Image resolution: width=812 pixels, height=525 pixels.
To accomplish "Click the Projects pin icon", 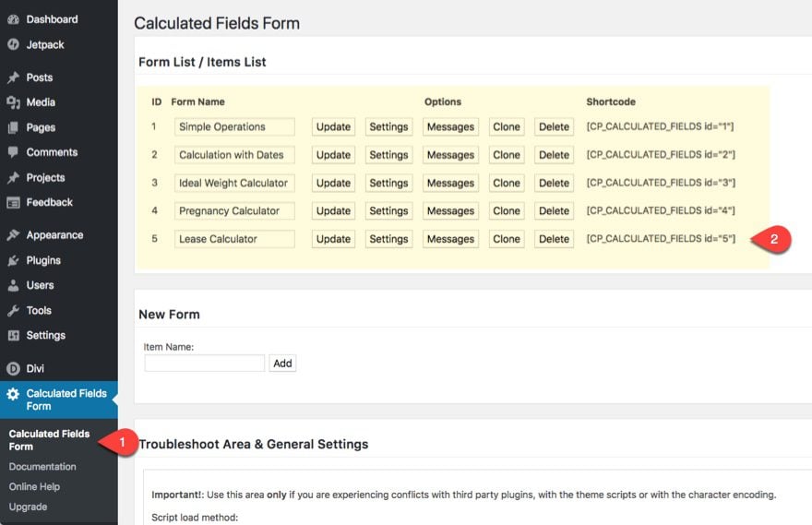I will click(13, 177).
